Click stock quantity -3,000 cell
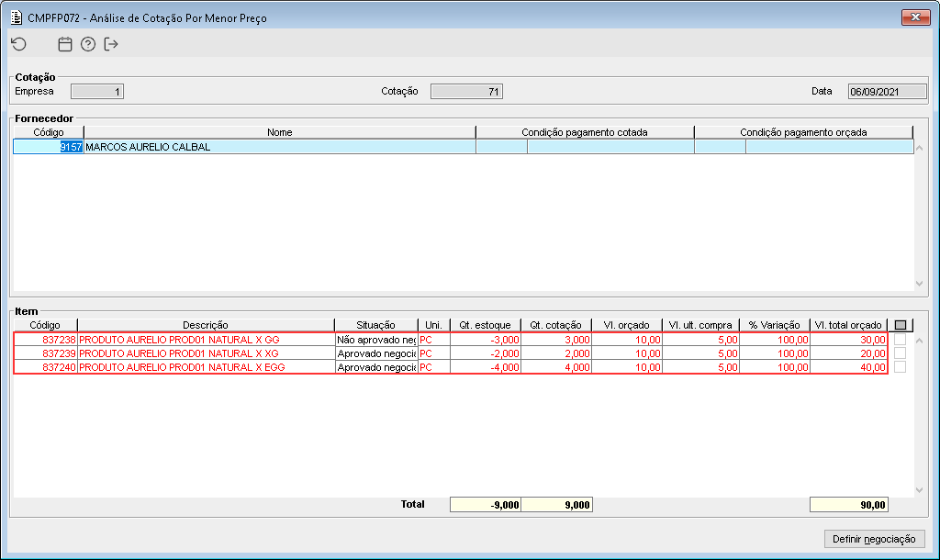 [x=486, y=340]
